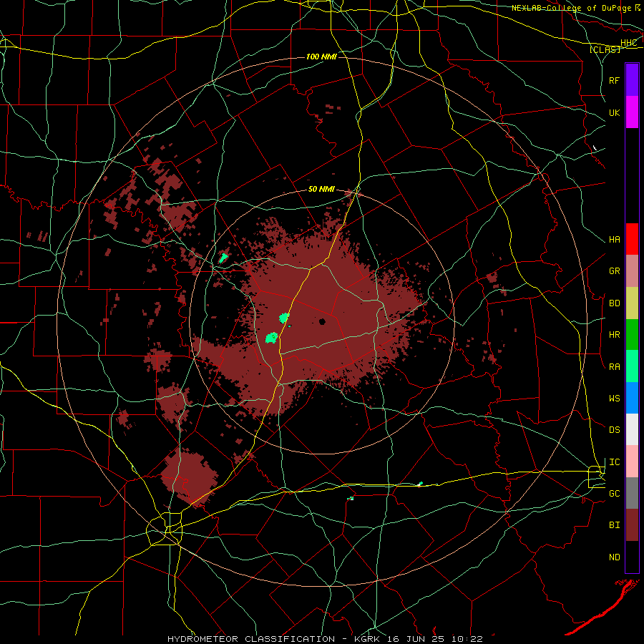This screenshot has width=644, height=644.
Task: Click the HR legend label
Action: [x=614, y=335]
